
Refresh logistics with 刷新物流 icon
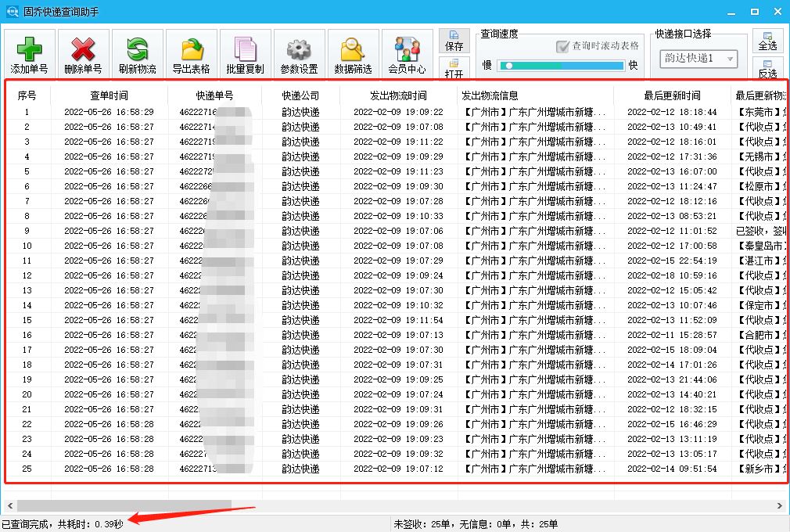pyautogui.click(x=137, y=49)
